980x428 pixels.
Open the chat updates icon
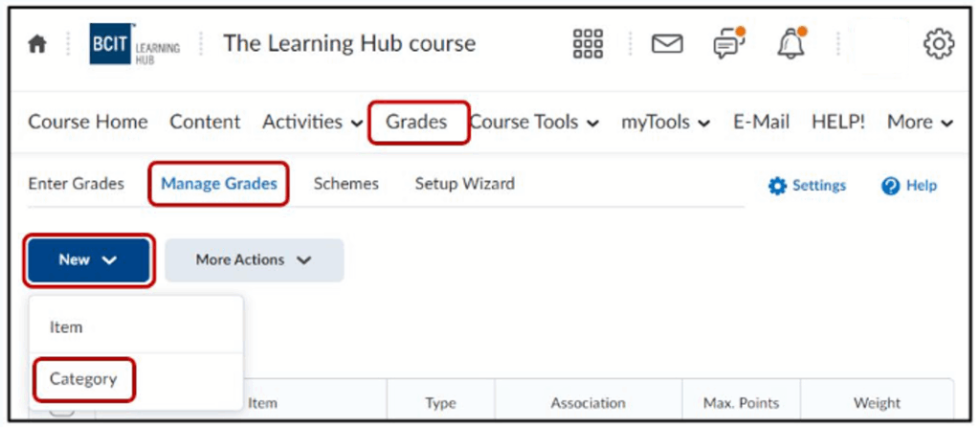(729, 44)
